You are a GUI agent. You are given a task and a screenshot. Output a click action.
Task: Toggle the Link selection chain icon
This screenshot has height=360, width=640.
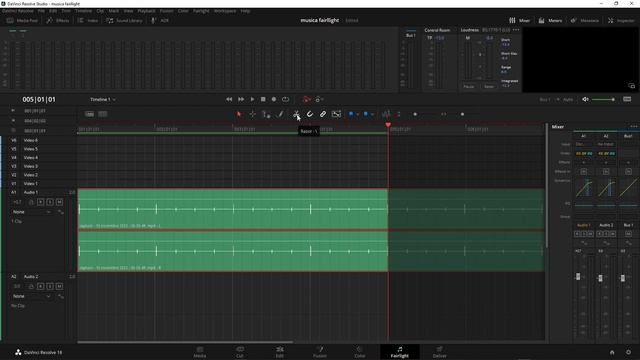[323, 114]
